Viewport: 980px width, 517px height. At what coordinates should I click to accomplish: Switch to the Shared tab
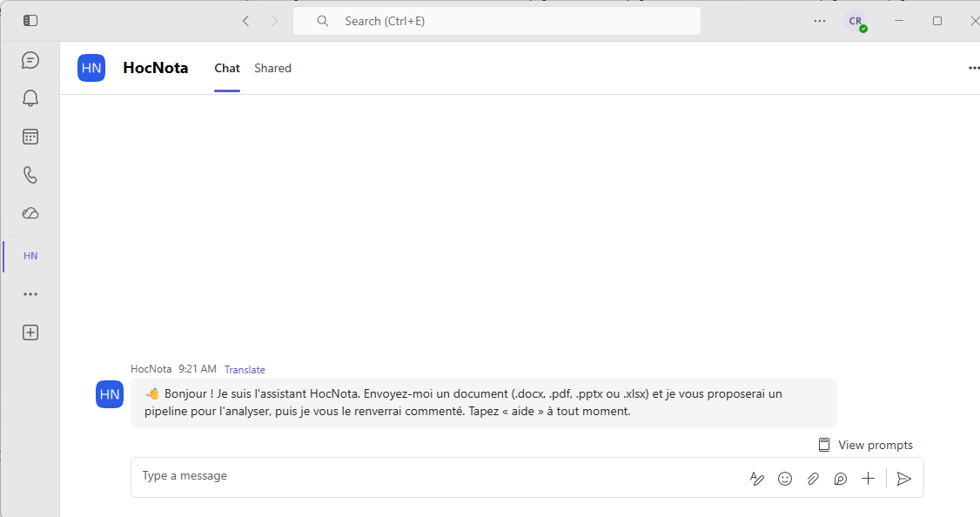point(272,68)
